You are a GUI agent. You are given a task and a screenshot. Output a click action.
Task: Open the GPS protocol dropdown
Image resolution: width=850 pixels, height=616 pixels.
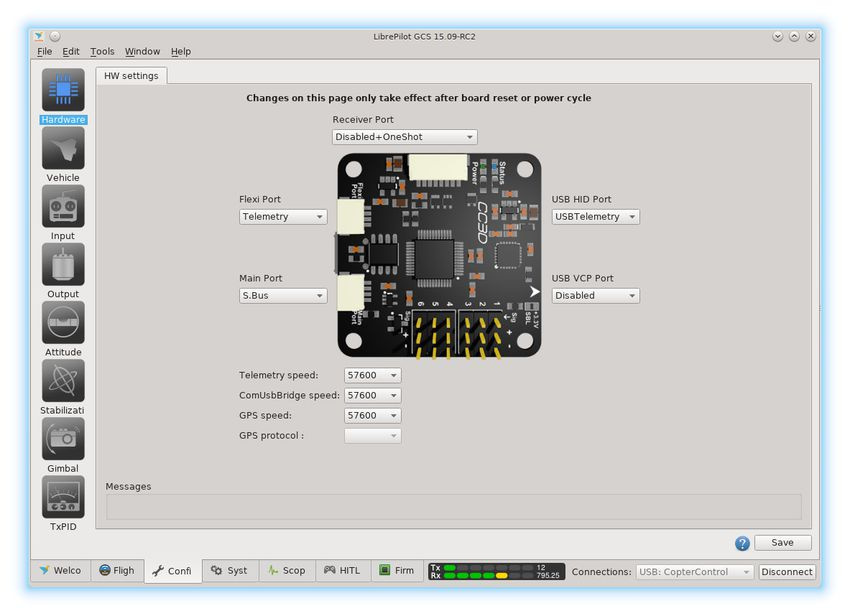tap(372, 435)
